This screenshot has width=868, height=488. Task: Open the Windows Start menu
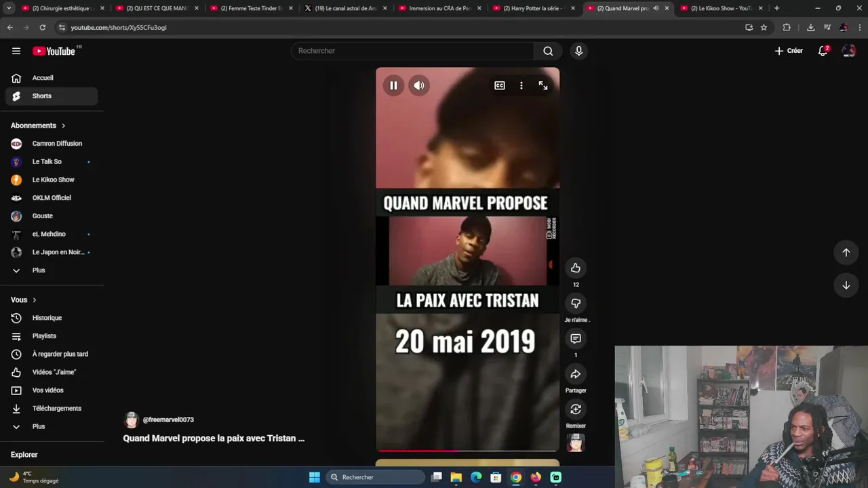click(x=315, y=477)
